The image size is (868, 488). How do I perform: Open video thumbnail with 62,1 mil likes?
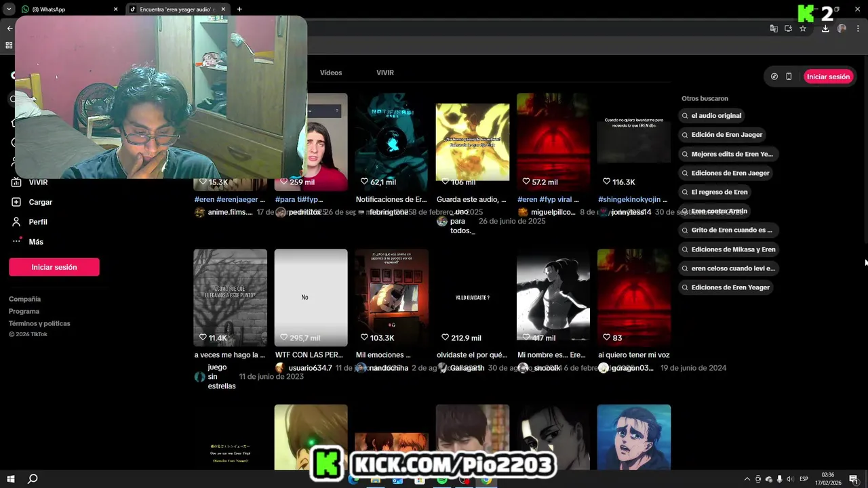tap(392, 142)
